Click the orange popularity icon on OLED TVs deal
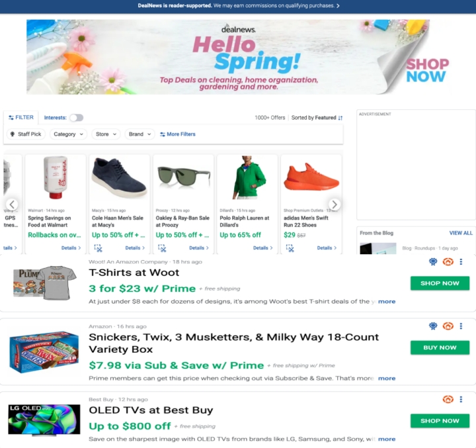The height and width of the screenshot is (448, 476). point(448,399)
